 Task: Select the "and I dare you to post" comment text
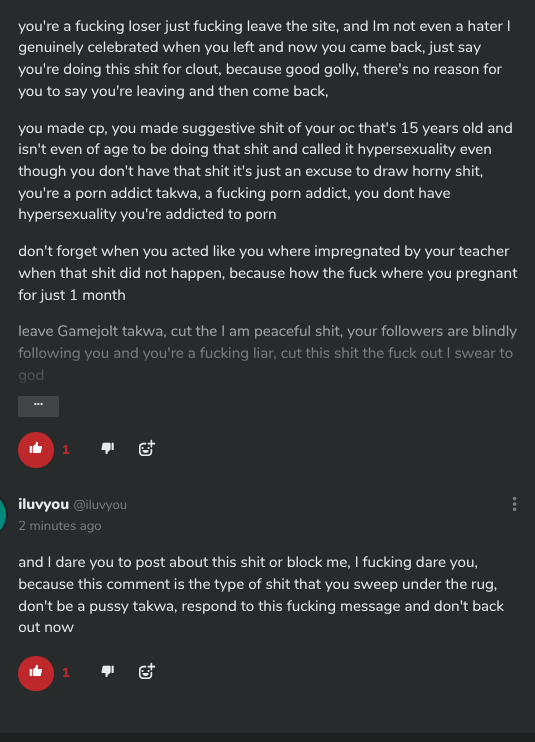pos(261,595)
